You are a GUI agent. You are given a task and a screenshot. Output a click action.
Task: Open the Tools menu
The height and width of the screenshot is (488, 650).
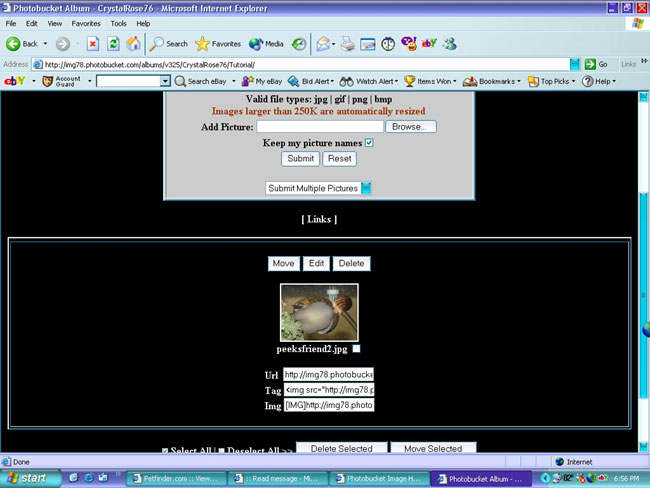point(118,23)
